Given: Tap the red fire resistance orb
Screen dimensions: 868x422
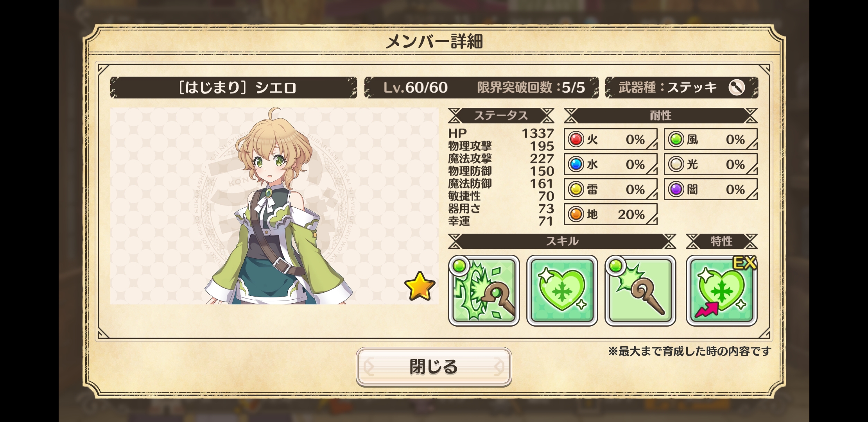Looking at the screenshot, I should pyautogui.click(x=576, y=139).
